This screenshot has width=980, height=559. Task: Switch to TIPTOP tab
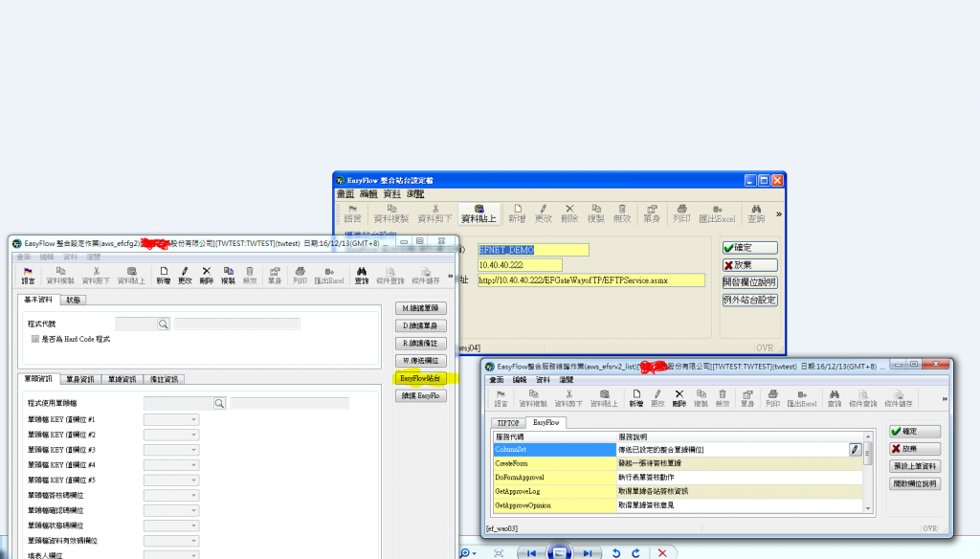508,423
